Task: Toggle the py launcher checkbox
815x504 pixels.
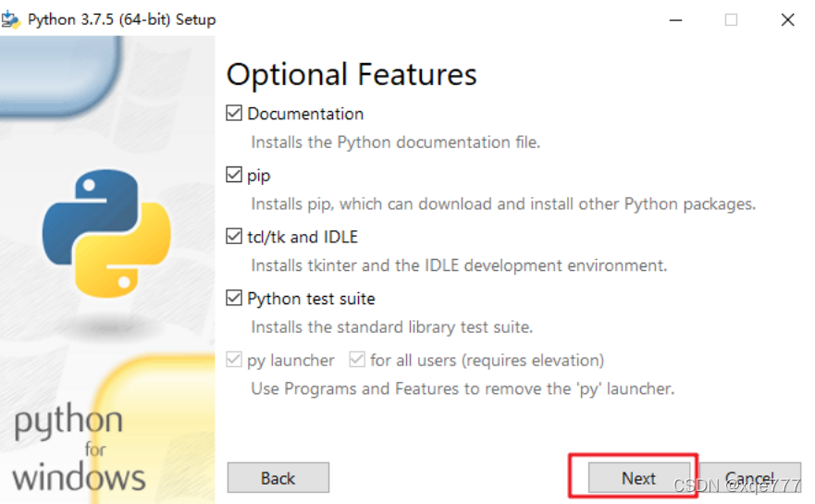Action: pos(234,360)
